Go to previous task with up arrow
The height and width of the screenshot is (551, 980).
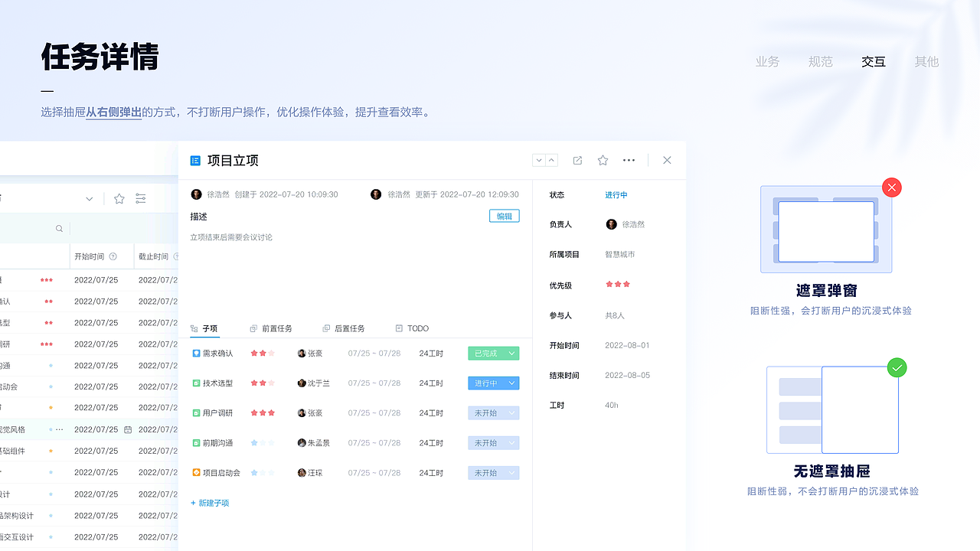point(552,160)
